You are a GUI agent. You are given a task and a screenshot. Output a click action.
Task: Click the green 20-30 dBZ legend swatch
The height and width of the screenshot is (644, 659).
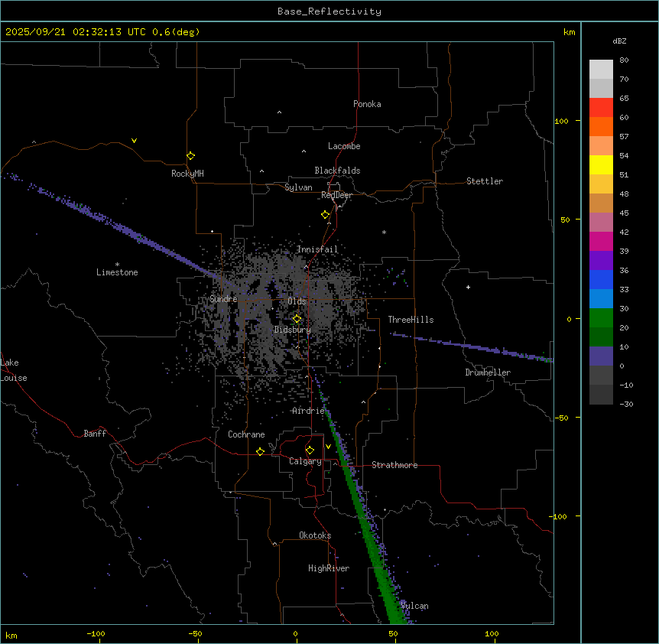pyautogui.click(x=601, y=317)
